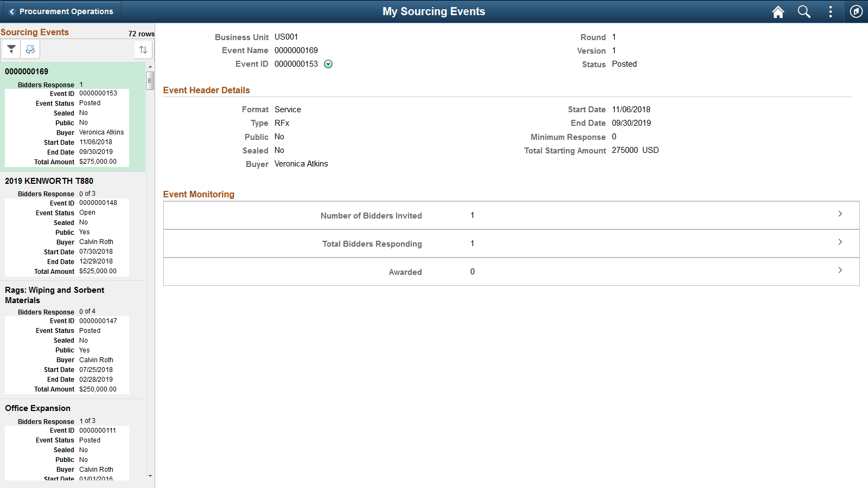Click Bidders Response 0 of 3 value
Image resolution: width=868 pixels, height=488 pixels.
tap(87, 194)
